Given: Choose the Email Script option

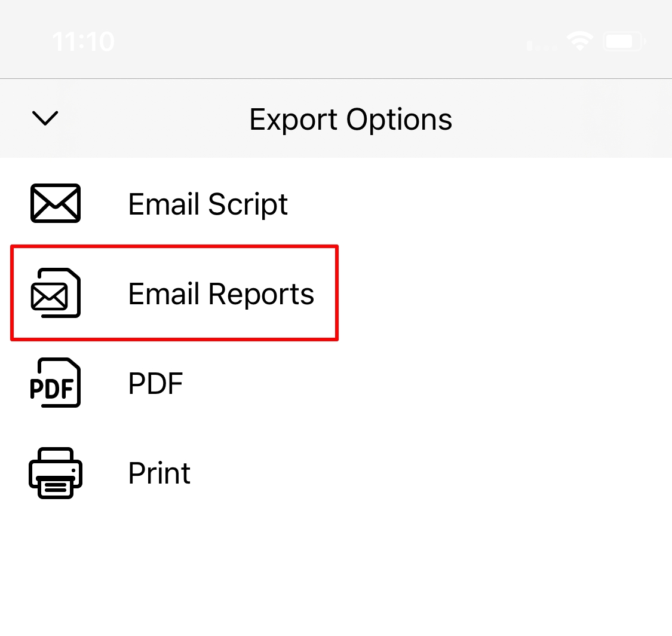Looking at the screenshot, I should coord(208,204).
